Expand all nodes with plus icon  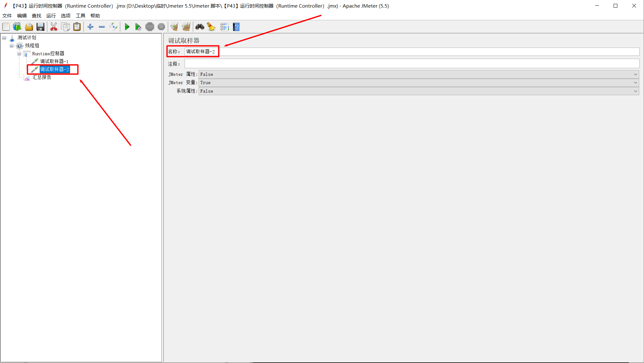pyautogui.click(x=90, y=27)
